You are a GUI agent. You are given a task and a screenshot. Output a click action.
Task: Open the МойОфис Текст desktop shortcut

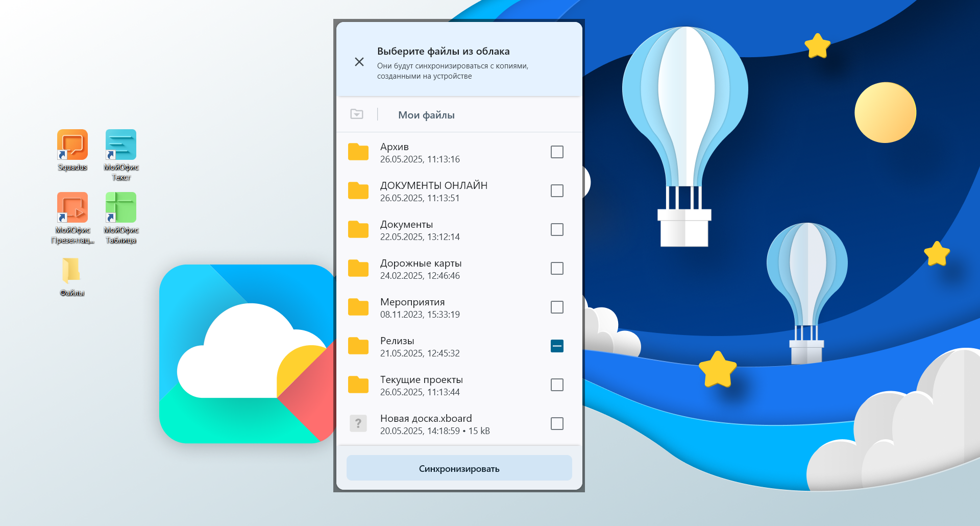pos(121,155)
